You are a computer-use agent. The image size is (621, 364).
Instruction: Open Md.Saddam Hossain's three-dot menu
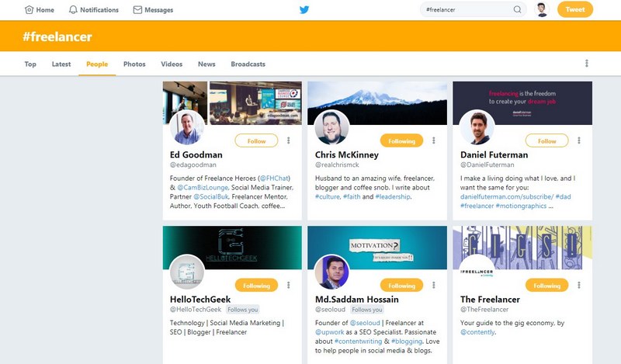click(434, 285)
